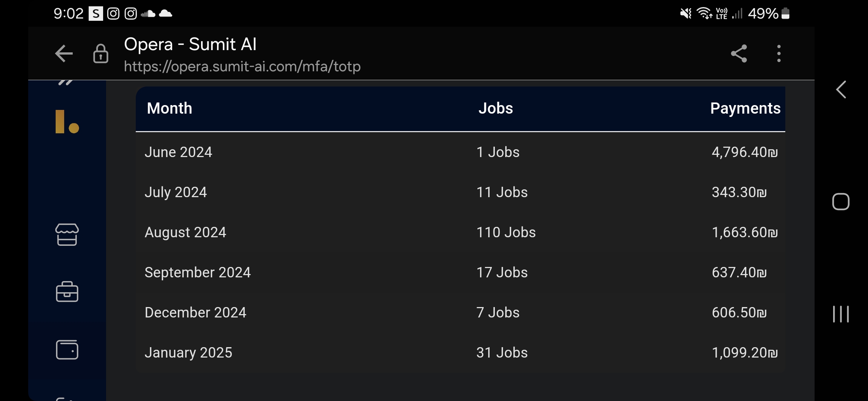Tap the share icon
Screen dimensions: 868x401
click(739, 54)
